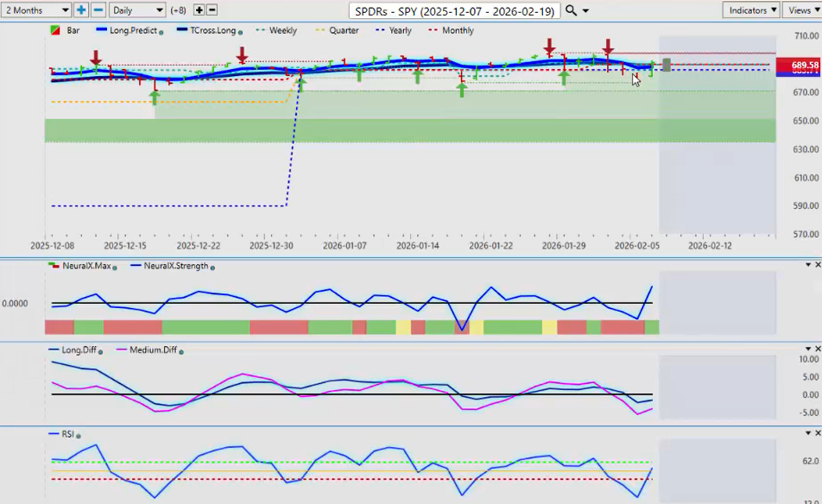This screenshot has height=504, width=822.
Task: Open the Daily interval dropdown
Action: tap(136, 10)
